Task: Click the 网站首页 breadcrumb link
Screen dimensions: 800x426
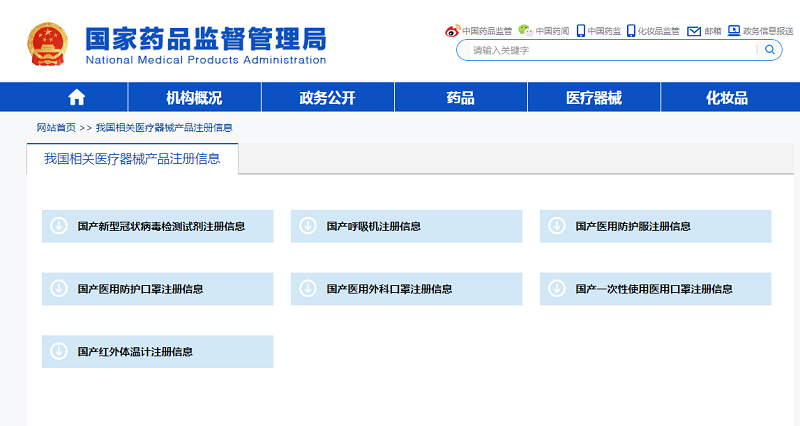Action: pyautogui.click(x=56, y=128)
